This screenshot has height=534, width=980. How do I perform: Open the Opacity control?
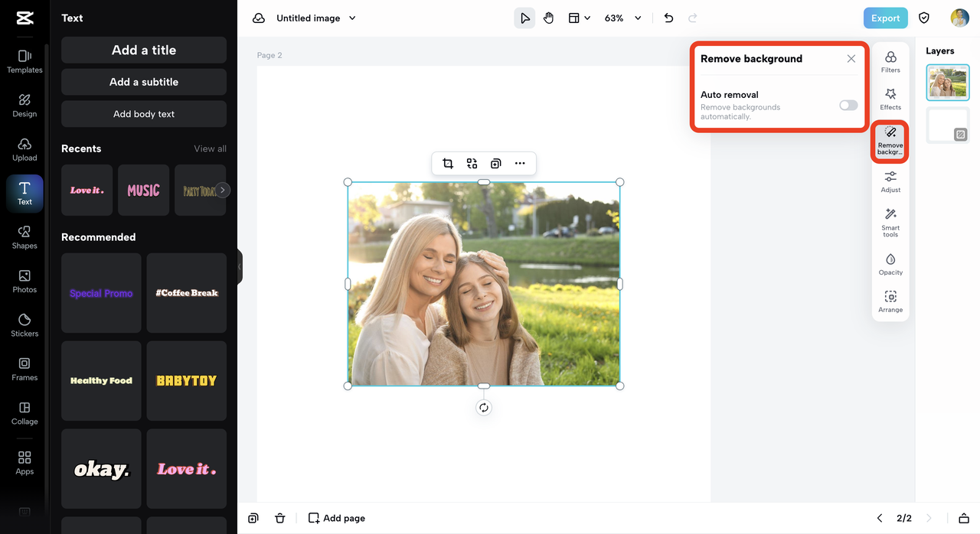coord(890,264)
